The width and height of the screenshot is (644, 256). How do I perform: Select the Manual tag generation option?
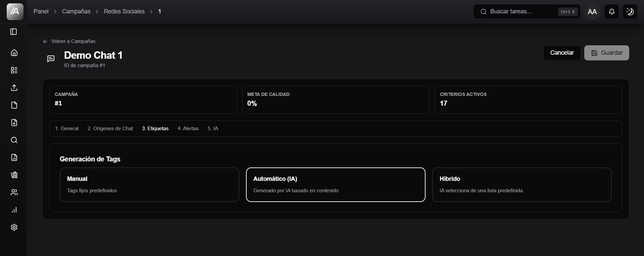click(x=149, y=185)
